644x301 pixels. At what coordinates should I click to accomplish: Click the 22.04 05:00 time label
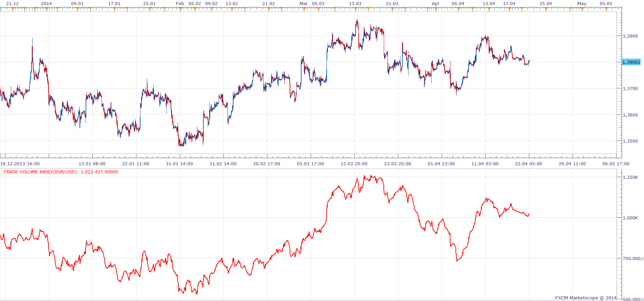point(529,164)
